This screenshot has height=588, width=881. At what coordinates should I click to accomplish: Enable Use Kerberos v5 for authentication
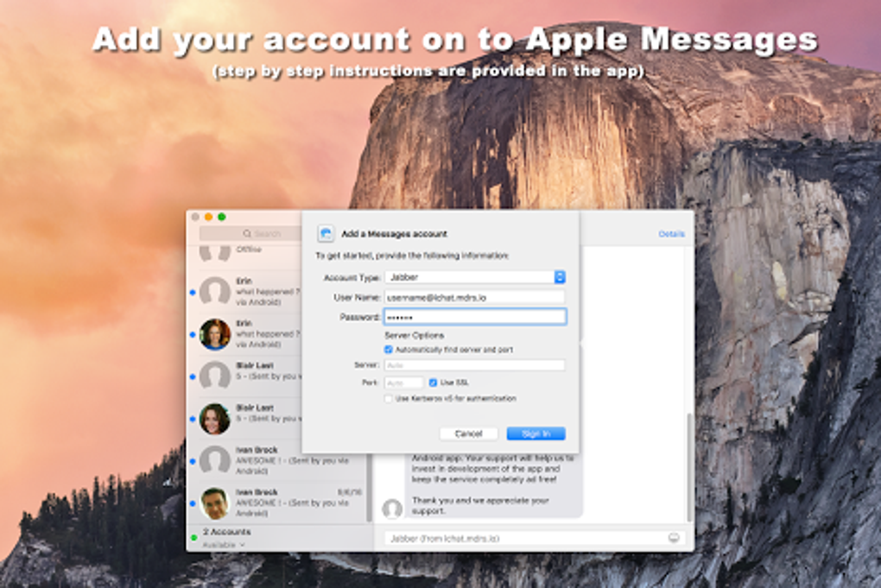[389, 398]
